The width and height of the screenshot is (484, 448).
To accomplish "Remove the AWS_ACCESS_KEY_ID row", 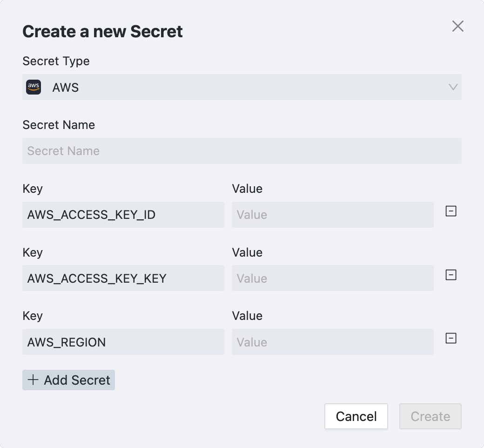I will tap(451, 211).
